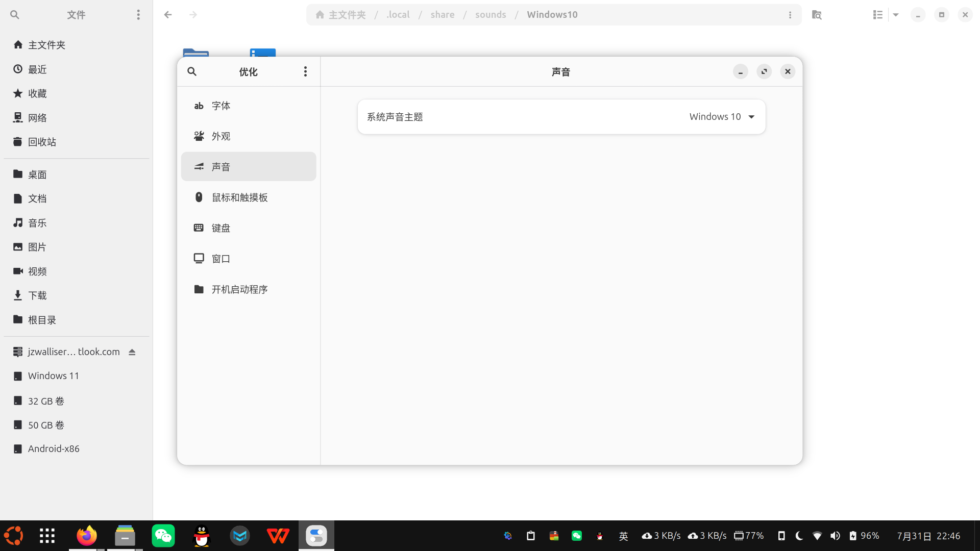Toggle list view in Files
980x551 pixels.
(878, 15)
